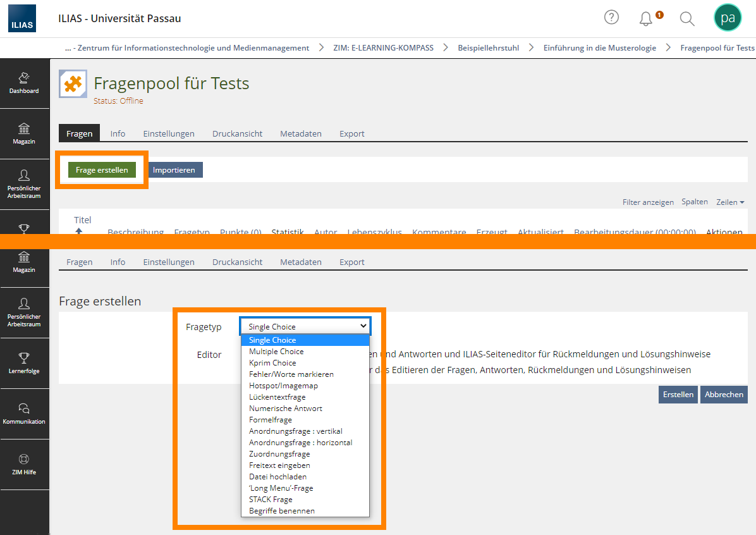Click Filter anzeigen link

[648, 202]
